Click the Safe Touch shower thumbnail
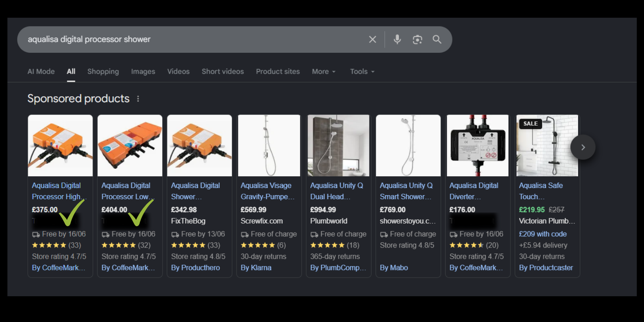The width and height of the screenshot is (644, 322). [x=547, y=146]
